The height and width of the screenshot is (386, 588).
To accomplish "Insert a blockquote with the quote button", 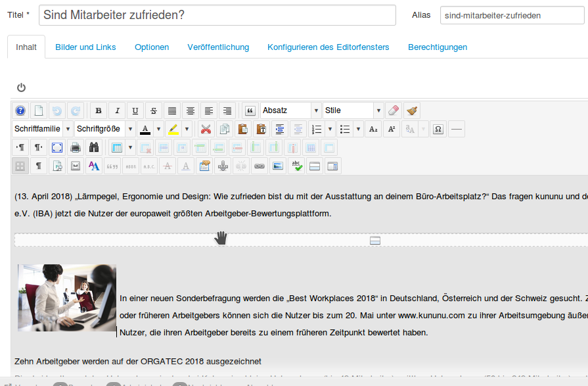I will [x=249, y=110].
